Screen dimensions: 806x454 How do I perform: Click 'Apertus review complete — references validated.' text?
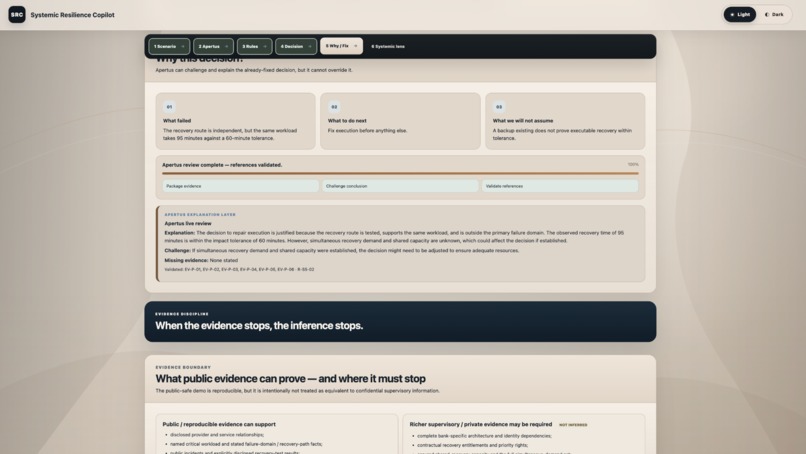coord(222,165)
